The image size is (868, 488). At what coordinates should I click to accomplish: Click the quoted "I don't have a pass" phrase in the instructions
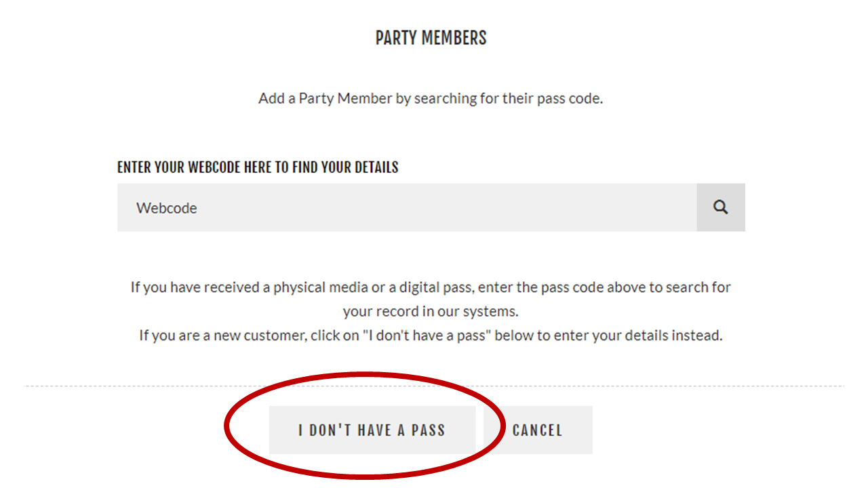(425, 335)
